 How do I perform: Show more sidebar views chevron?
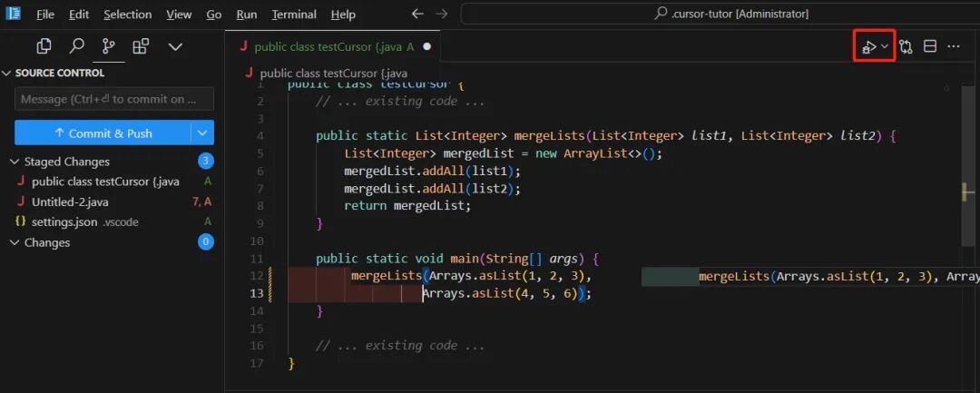[176, 47]
